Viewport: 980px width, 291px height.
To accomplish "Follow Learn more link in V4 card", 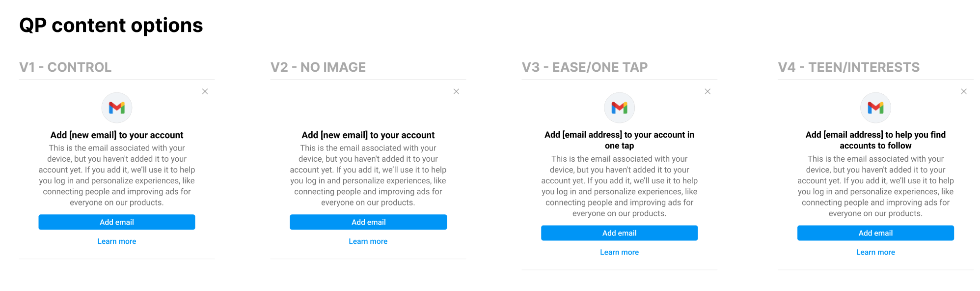I will 875,252.
